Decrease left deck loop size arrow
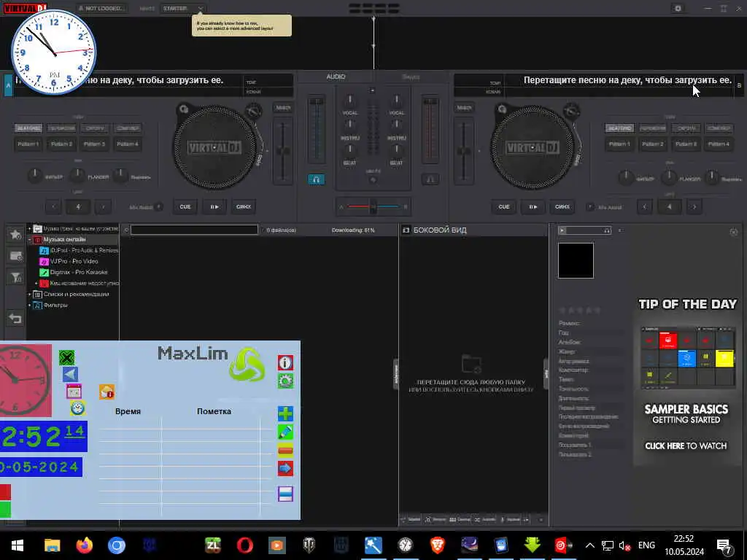The height and width of the screenshot is (560, 747). (53, 206)
